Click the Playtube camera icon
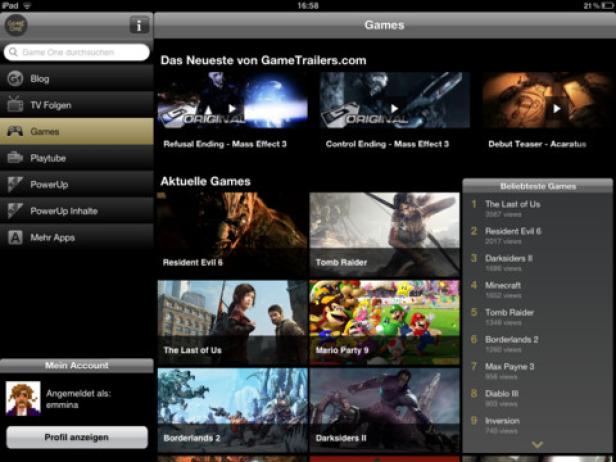Viewport: 616px width, 462px height. [x=15, y=158]
